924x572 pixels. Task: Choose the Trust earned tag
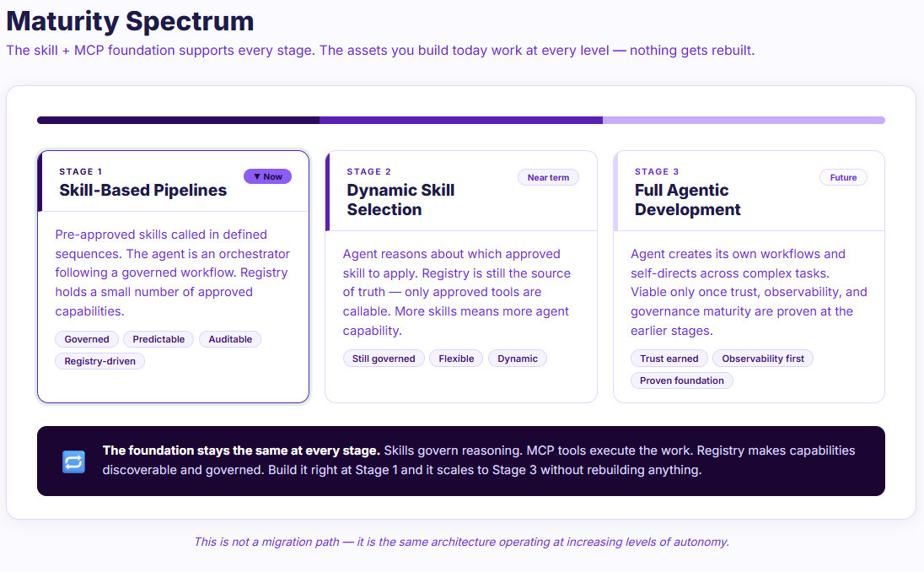coord(669,359)
